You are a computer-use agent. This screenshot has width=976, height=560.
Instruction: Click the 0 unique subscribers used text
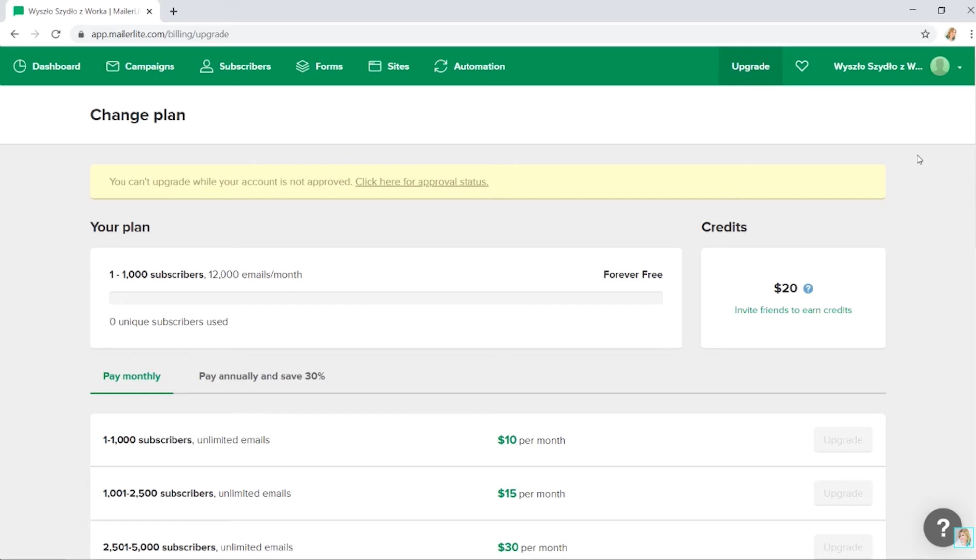coord(169,322)
